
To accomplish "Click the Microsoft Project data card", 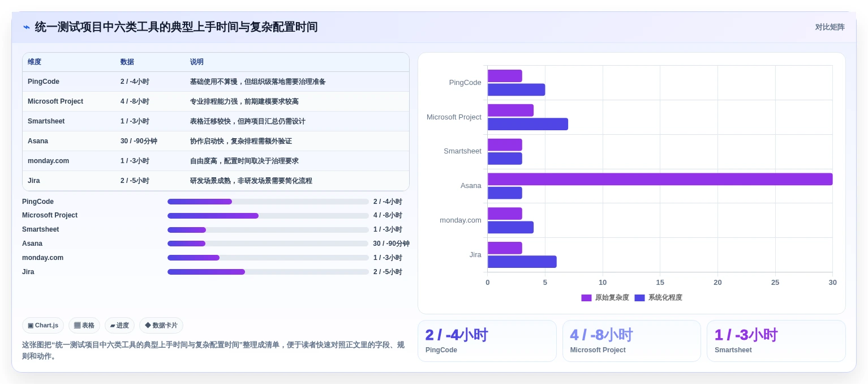I will pos(631,341).
